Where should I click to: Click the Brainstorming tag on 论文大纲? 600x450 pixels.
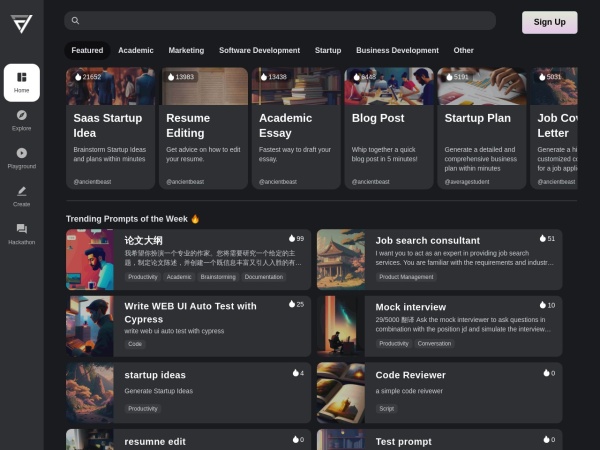coord(218,277)
